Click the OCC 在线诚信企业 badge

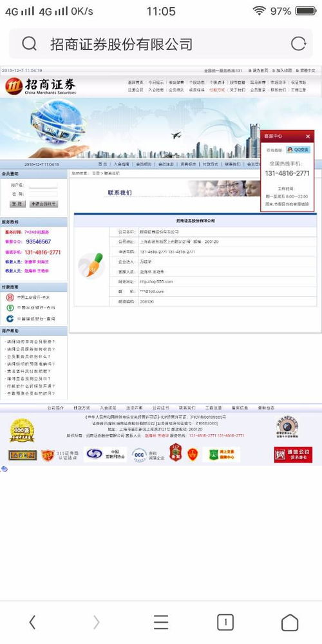147,455
